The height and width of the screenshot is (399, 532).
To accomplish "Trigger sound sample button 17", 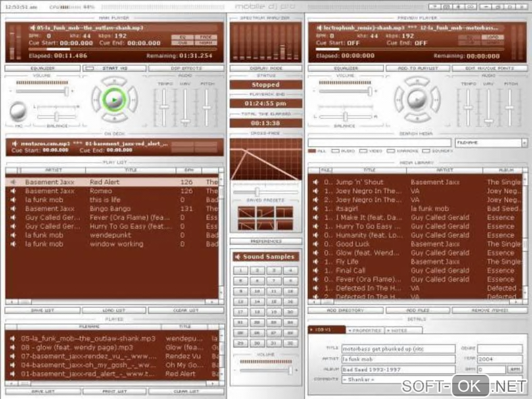I will click(x=241, y=312).
